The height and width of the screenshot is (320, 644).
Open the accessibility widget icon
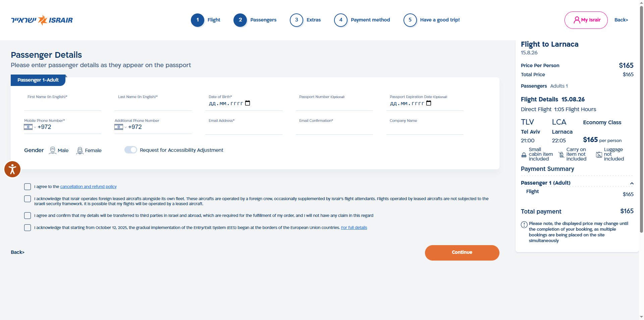pyautogui.click(x=12, y=169)
